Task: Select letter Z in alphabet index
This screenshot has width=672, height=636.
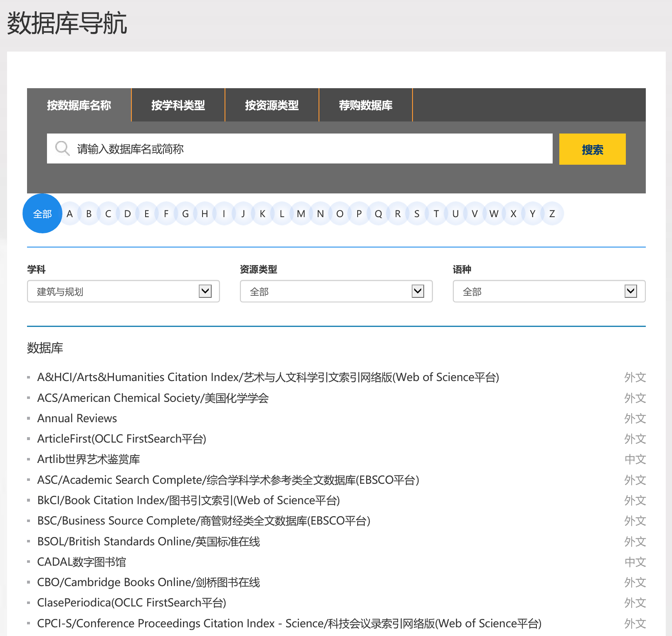Action: (x=552, y=214)
